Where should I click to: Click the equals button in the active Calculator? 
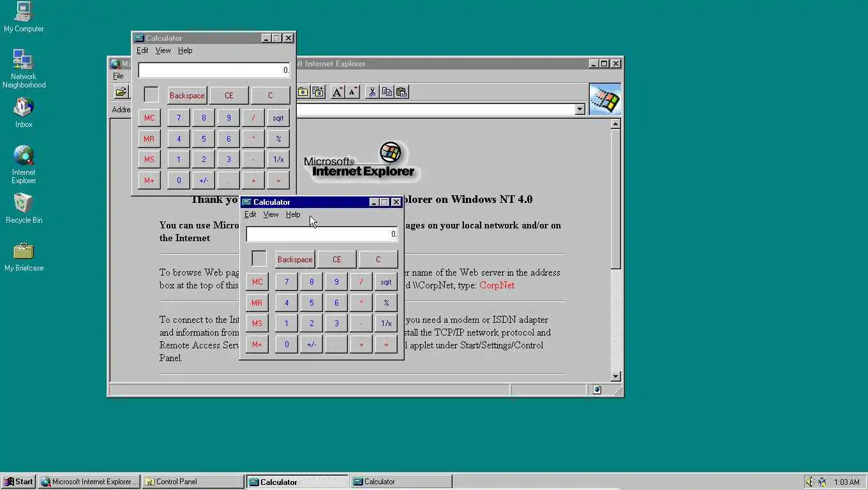(x=386, y=345)
